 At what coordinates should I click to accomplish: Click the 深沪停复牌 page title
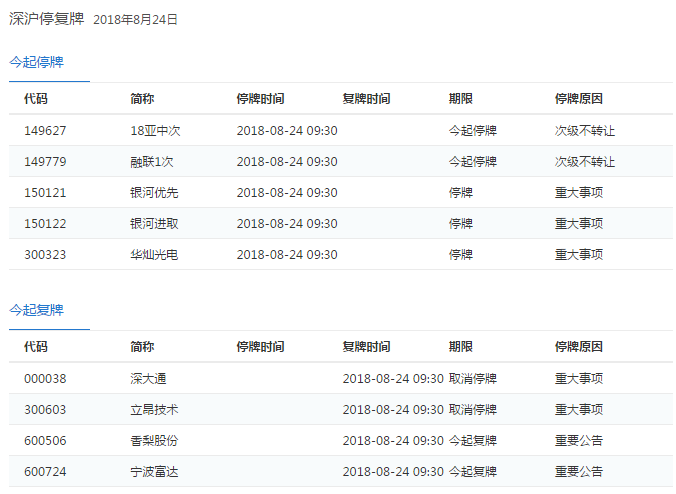46,19
